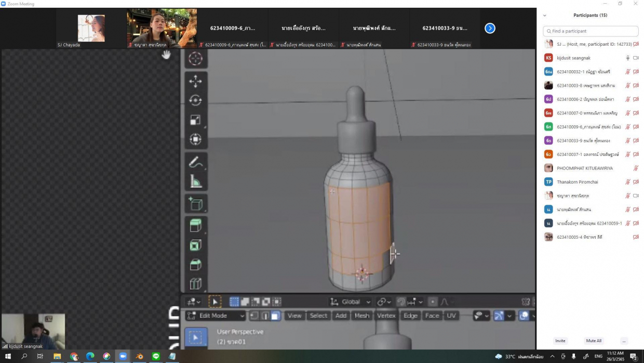The height and width of the screenshot is (363, 644).
Task: Select the Measure tool
Action: (195, 181)
